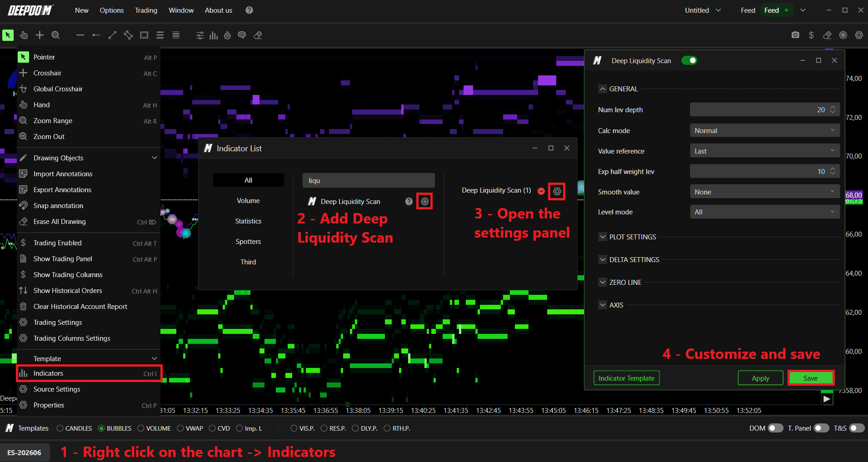Select the horizontal ray drawing tool
Viewport: 868px width, 462px height.
click(x=96, y=35)
